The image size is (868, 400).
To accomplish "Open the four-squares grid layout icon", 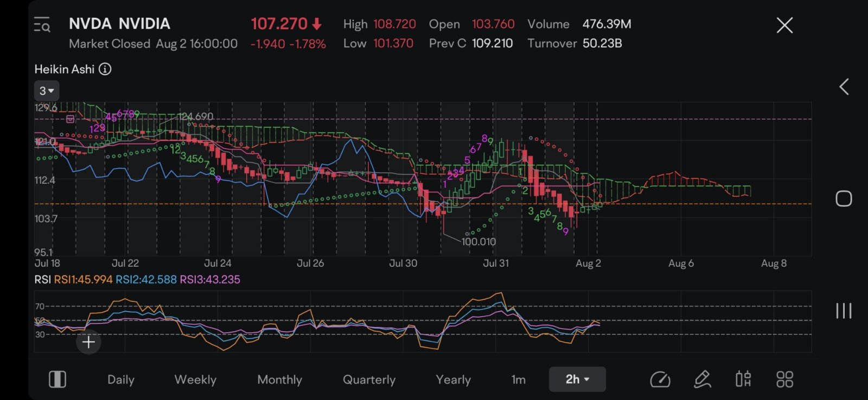I will click(784, 379).
